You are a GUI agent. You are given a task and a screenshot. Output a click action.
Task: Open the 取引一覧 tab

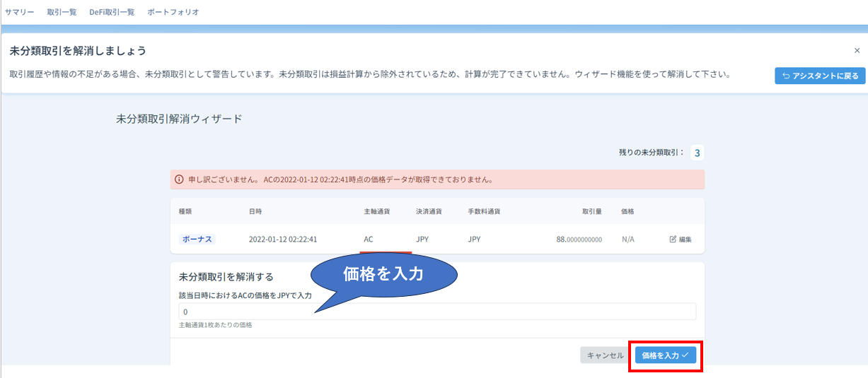[x=62, y=12]
